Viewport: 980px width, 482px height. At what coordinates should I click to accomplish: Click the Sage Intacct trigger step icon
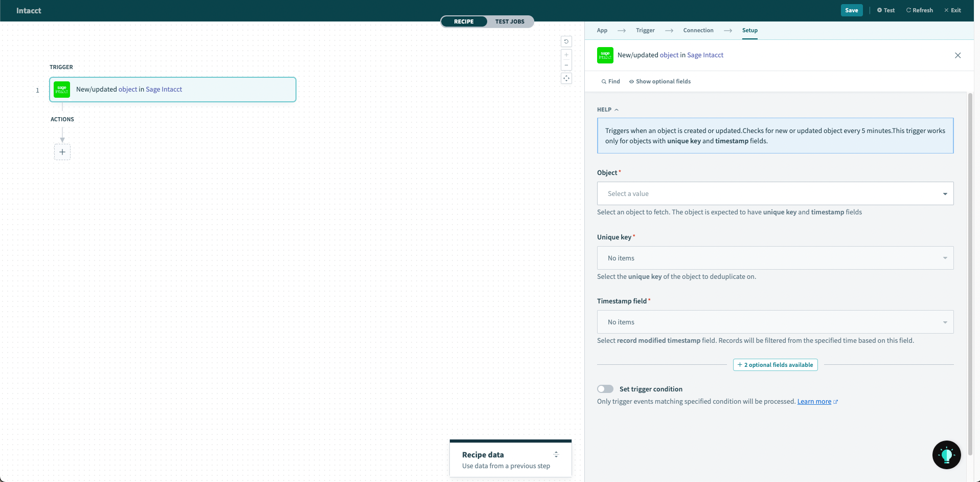point(62,90)
